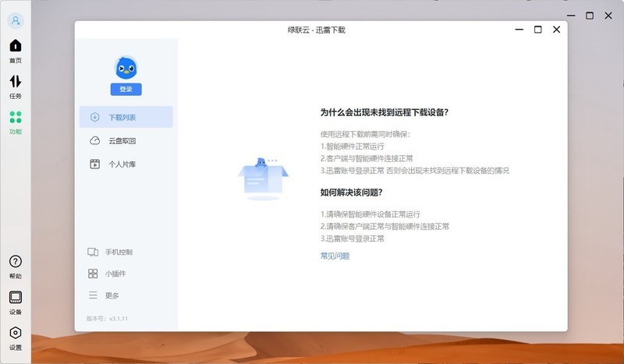Click 使用远程下载前需同时确保 text

tap(365, 134)
